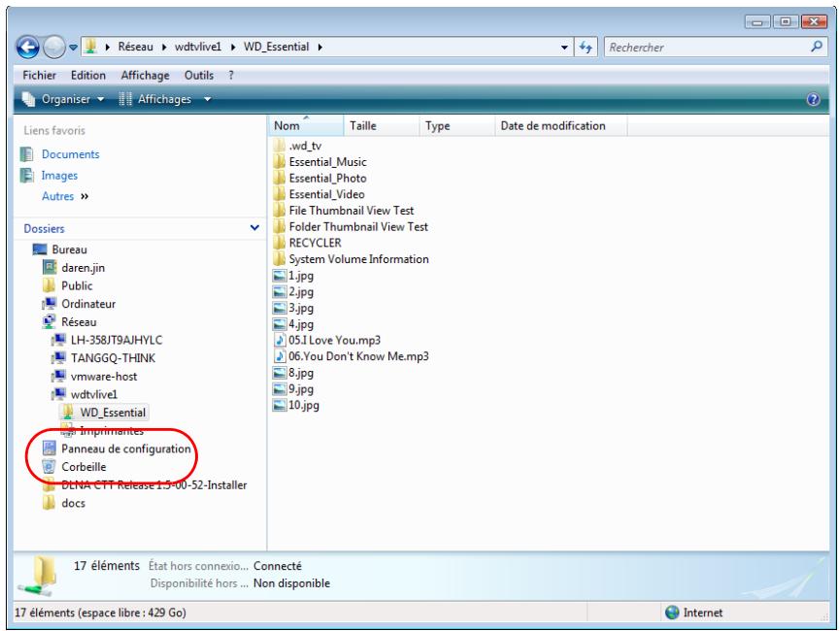
Task: Sort by the Type column header
Action: [x=456, y=126]
